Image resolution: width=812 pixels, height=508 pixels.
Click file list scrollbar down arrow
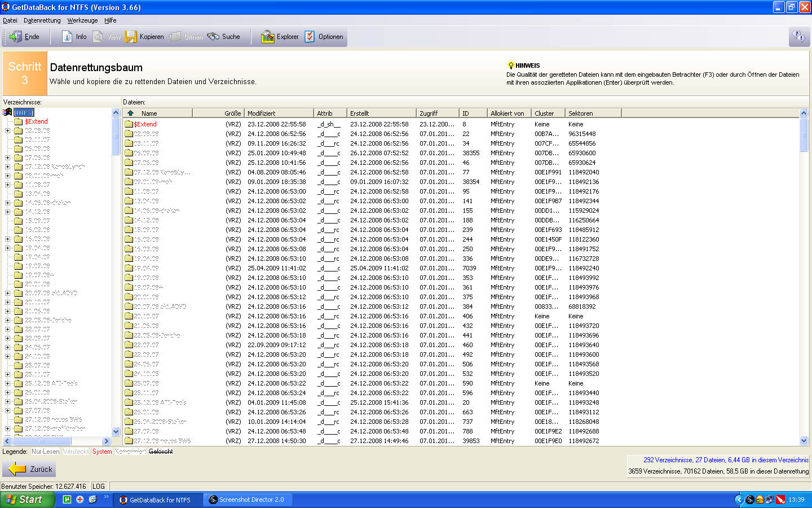[x=804, y=441]
